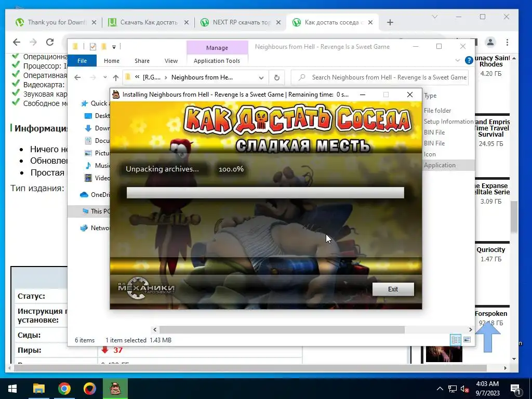Open Pictures in navigation pane
This screenshot has height=399, width=532.
coord(97,153)
